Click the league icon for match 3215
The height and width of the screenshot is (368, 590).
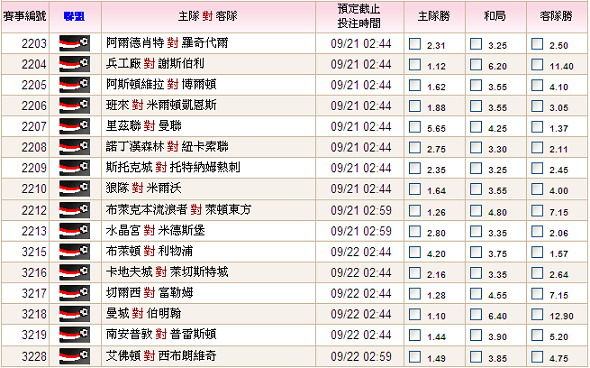click(x=74, y=251)
